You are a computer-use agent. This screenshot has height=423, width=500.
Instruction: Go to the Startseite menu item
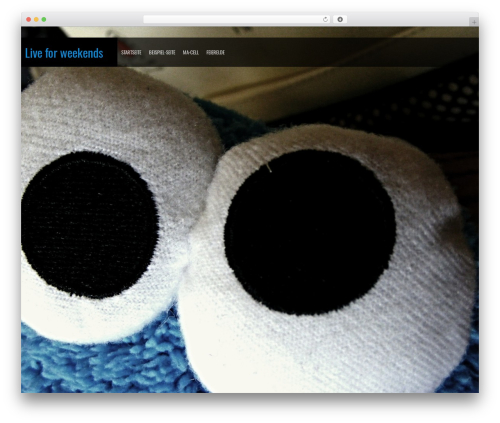[131, 53]
